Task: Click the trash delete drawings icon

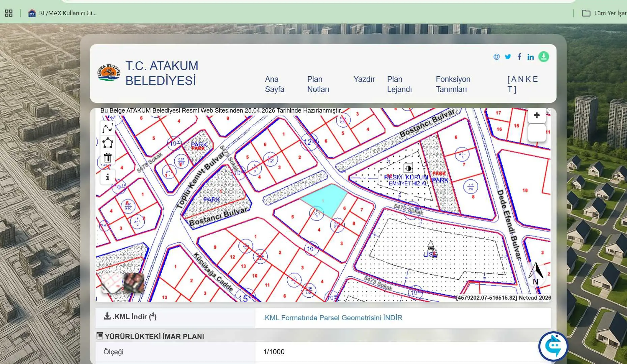Action: click(108, 158)
